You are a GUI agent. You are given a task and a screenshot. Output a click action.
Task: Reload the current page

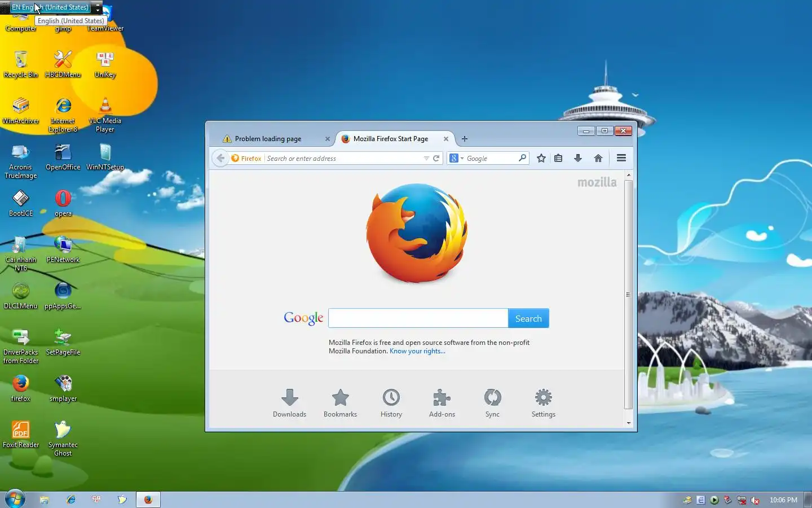[436, 159]
